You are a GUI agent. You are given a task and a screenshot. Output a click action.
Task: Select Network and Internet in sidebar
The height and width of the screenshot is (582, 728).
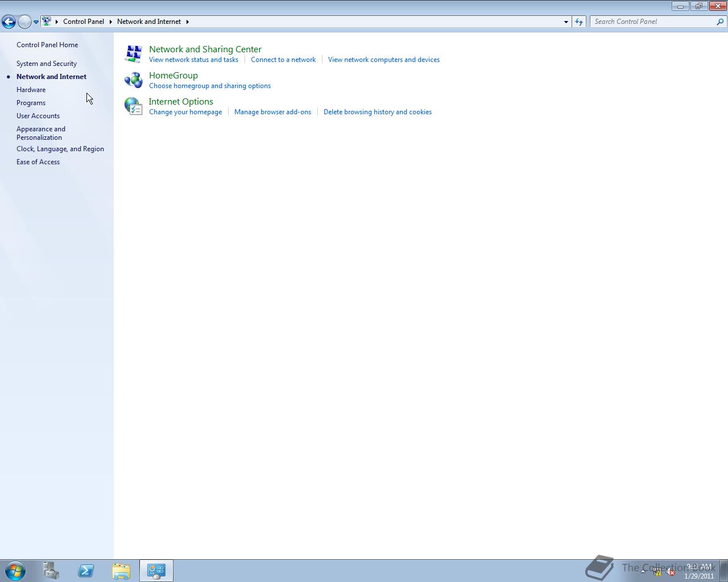[x=51, y=77]
